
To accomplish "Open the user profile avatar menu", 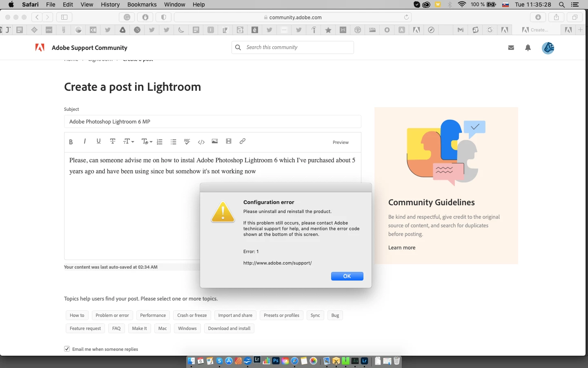I will click(548, 48).
